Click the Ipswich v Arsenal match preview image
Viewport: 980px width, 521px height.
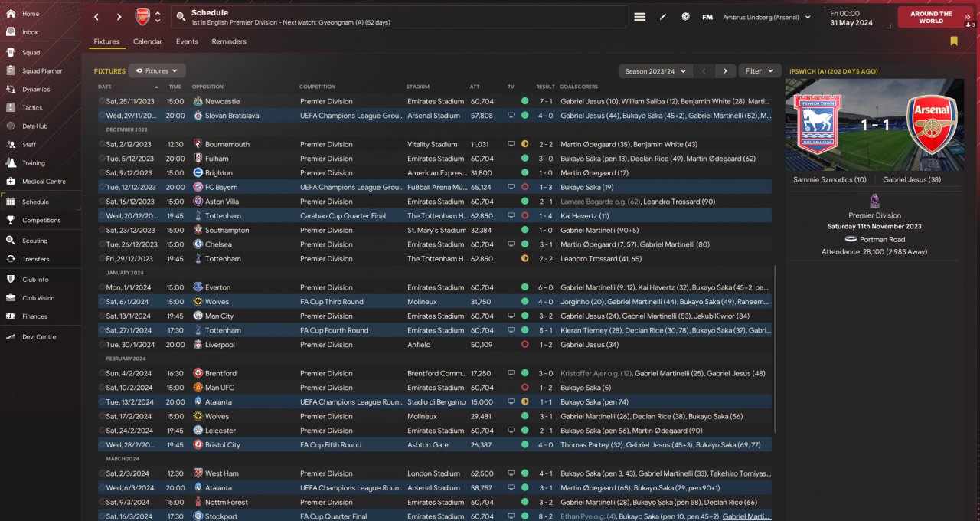coord(874,125)
